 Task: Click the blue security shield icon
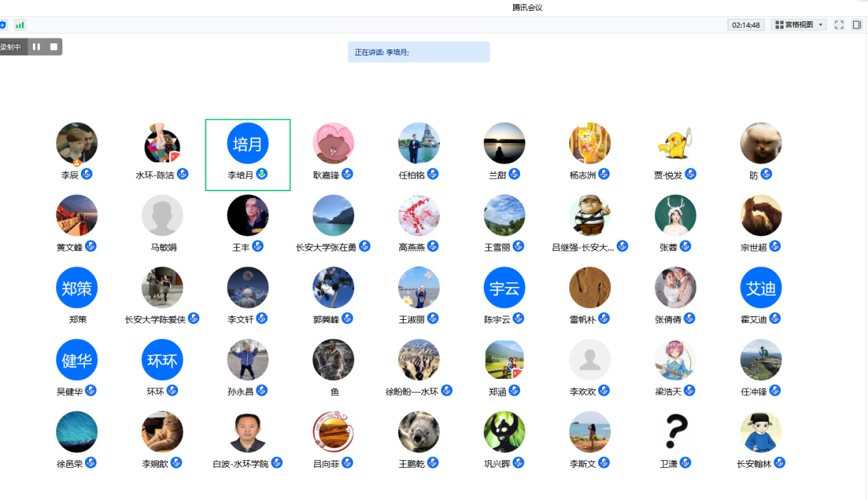click(3, 25)
